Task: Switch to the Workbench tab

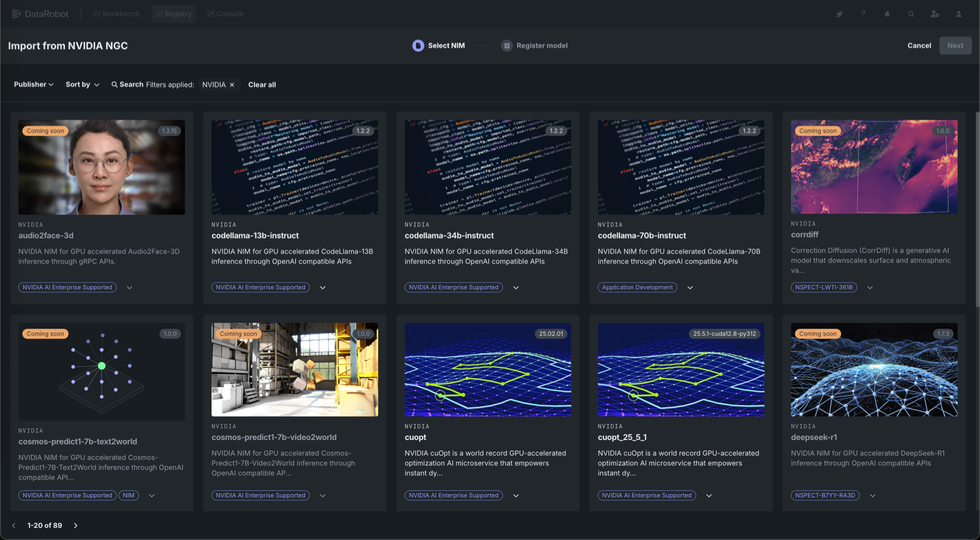Action: point(116,14)
